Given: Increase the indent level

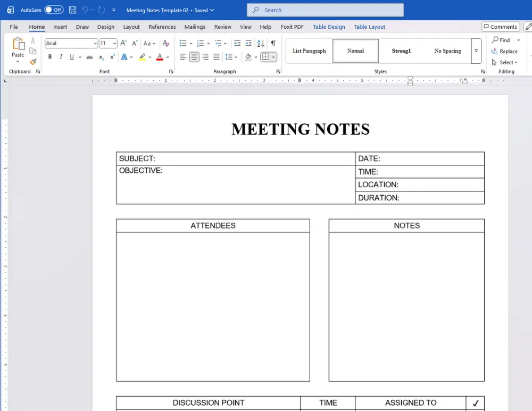Looking at the screenshot, I should pos(248,43).
